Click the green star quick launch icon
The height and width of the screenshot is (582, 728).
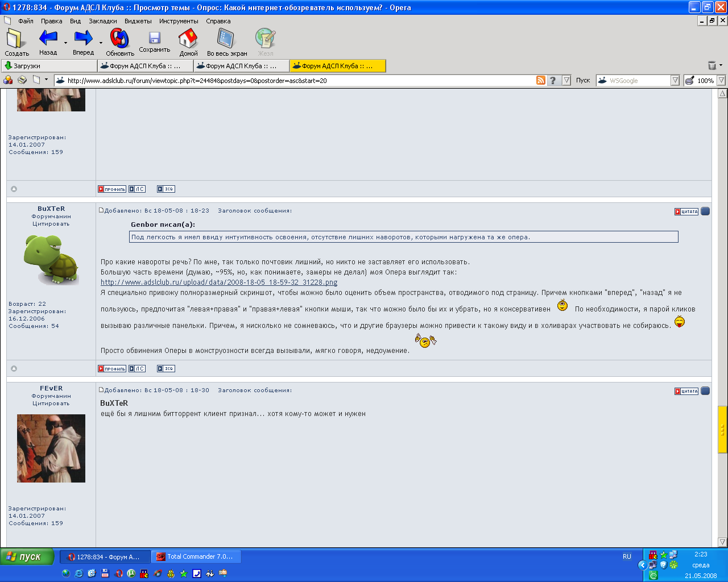[184, 573]
